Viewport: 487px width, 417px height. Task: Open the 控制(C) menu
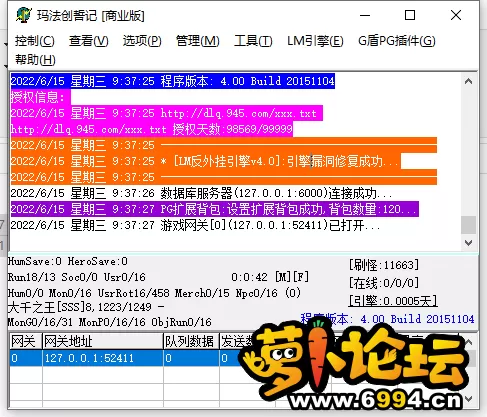(x=35, y=41)
